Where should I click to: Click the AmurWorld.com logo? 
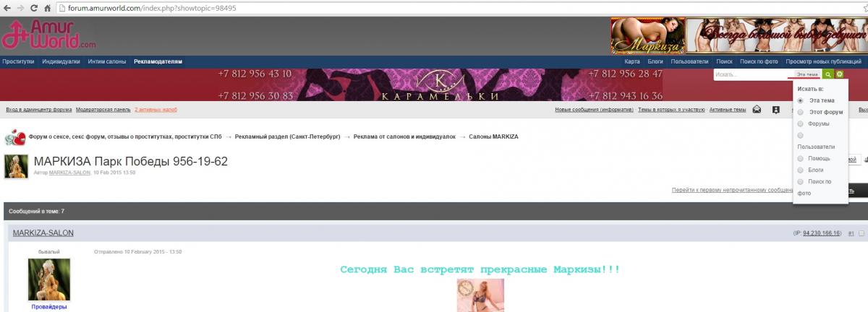coord(49,35)
